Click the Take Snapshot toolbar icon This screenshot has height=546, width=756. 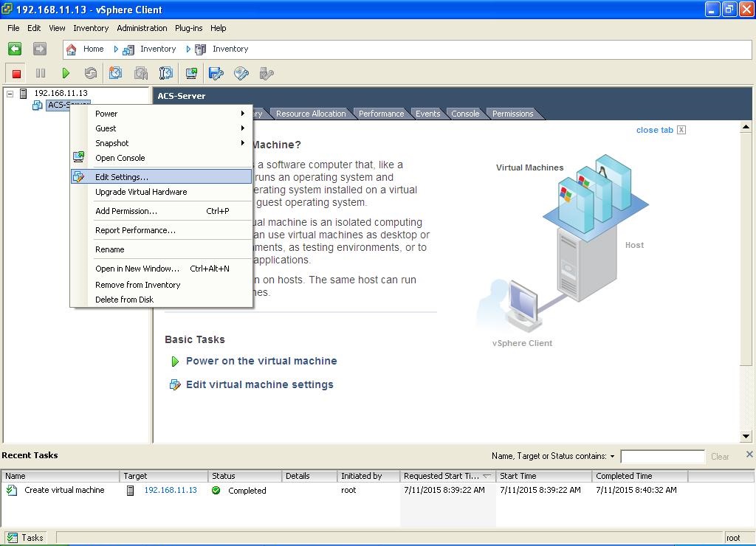tap(116, 73)
